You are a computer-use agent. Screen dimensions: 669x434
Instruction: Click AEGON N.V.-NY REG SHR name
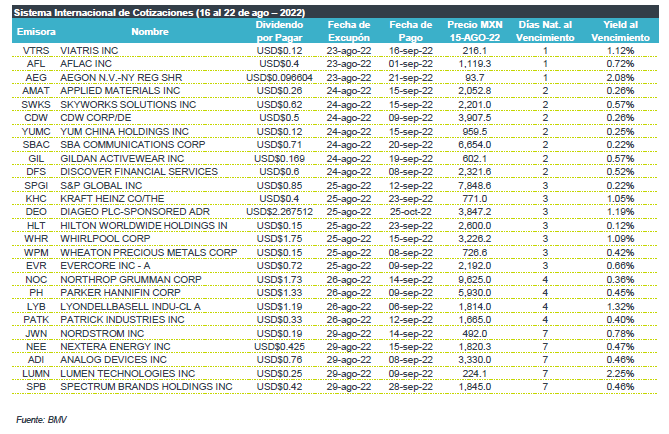tap(121, 78)
